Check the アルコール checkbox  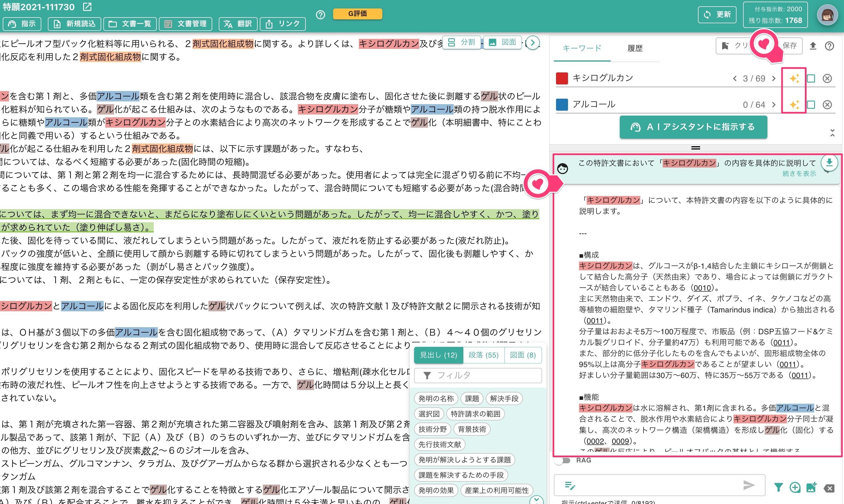click(811, 105)
